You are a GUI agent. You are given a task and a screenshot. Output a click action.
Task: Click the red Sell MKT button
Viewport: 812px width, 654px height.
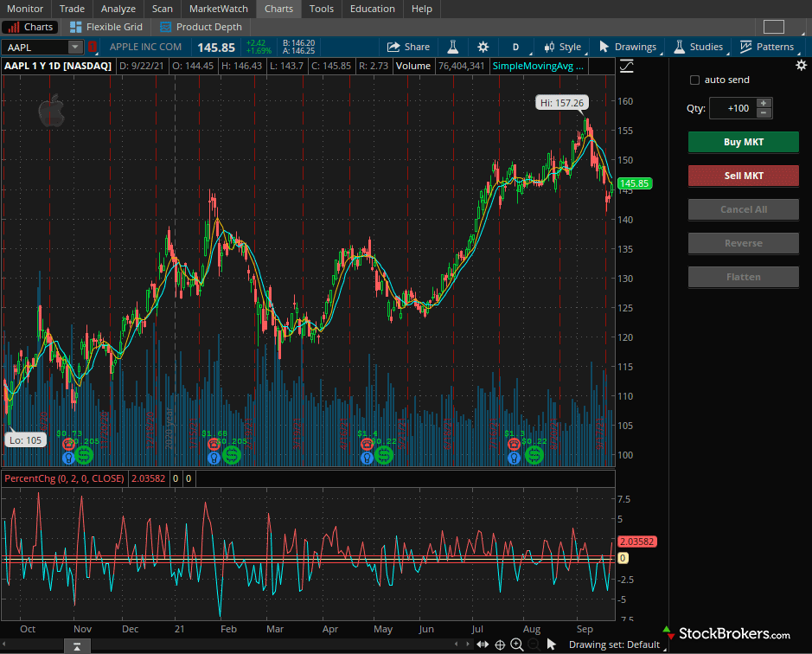743,176
